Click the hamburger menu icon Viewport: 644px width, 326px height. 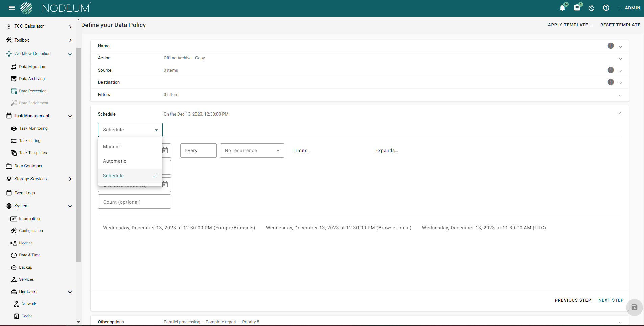click(x=12, y=8)
